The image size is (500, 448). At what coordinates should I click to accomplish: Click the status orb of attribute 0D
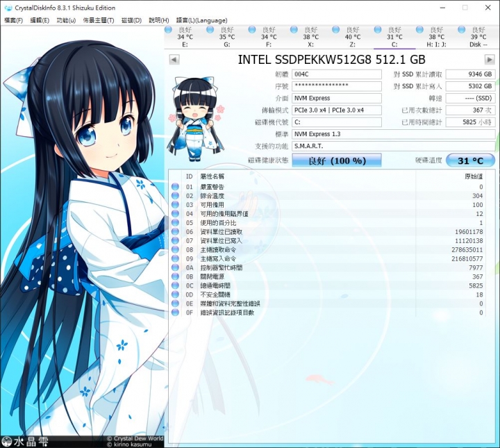pyautogui.click(x=175, y=294)
